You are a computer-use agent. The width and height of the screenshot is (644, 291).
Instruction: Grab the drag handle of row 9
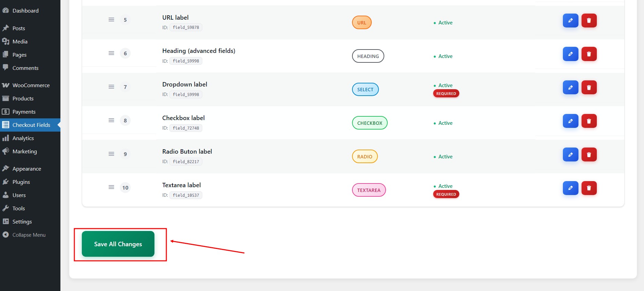[x=111, y=154]
